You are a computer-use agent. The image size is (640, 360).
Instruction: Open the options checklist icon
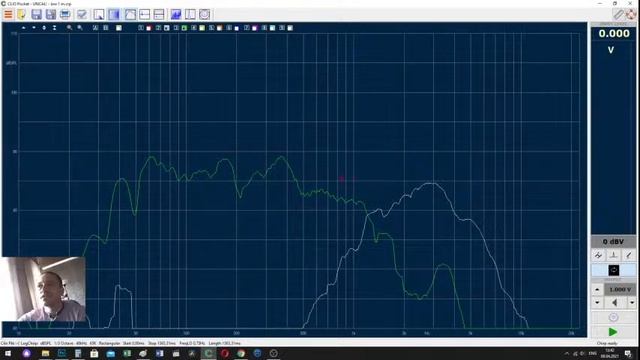click(x=82, y=15)
